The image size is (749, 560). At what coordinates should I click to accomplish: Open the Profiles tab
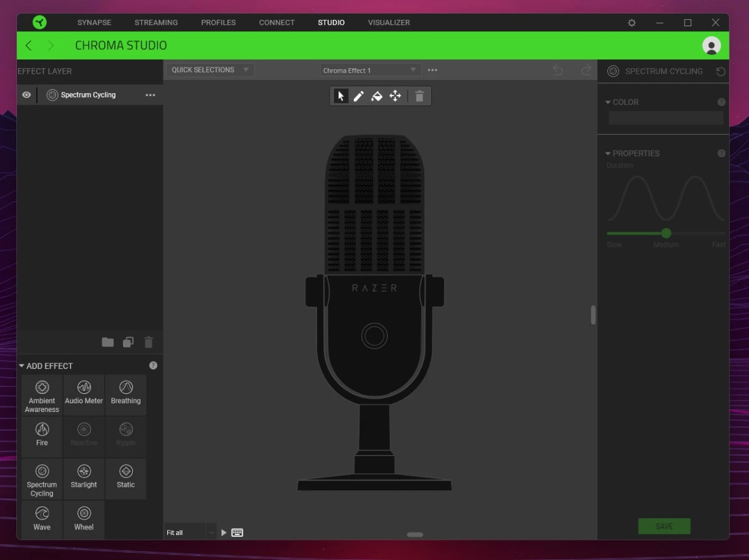click(218, 22)
